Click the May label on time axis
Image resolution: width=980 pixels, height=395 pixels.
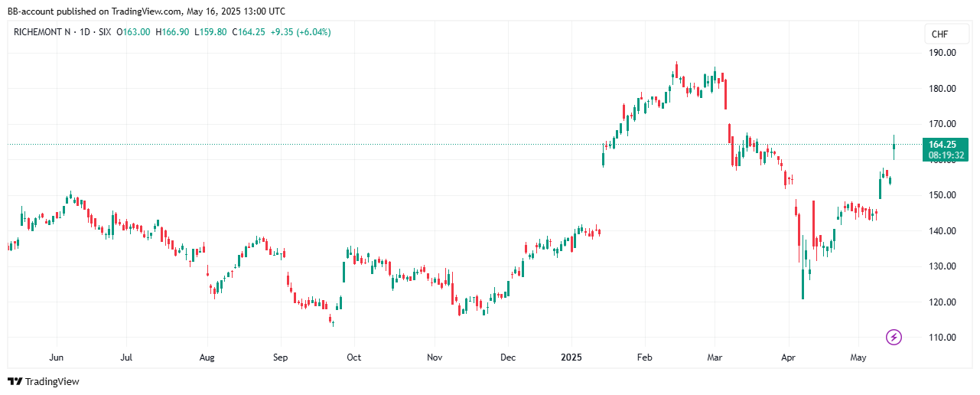coord(858,357)
